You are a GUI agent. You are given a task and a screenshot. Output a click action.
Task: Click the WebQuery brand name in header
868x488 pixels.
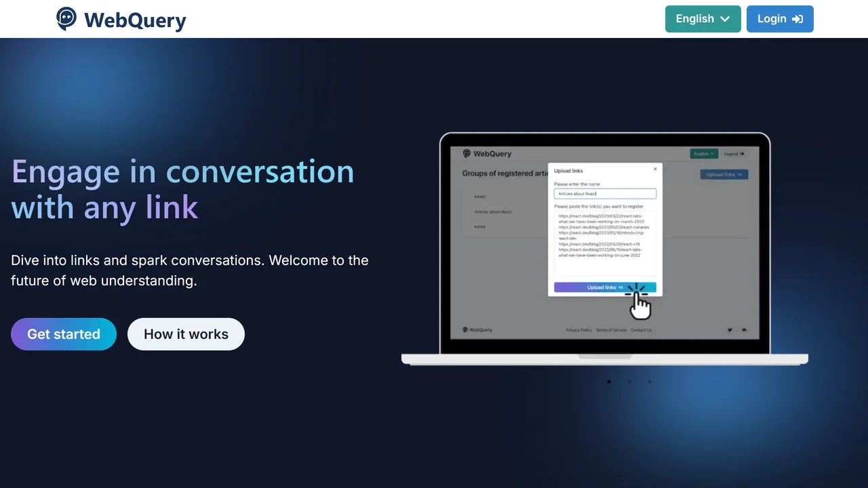pyautogui.click(x=135, y=20)
